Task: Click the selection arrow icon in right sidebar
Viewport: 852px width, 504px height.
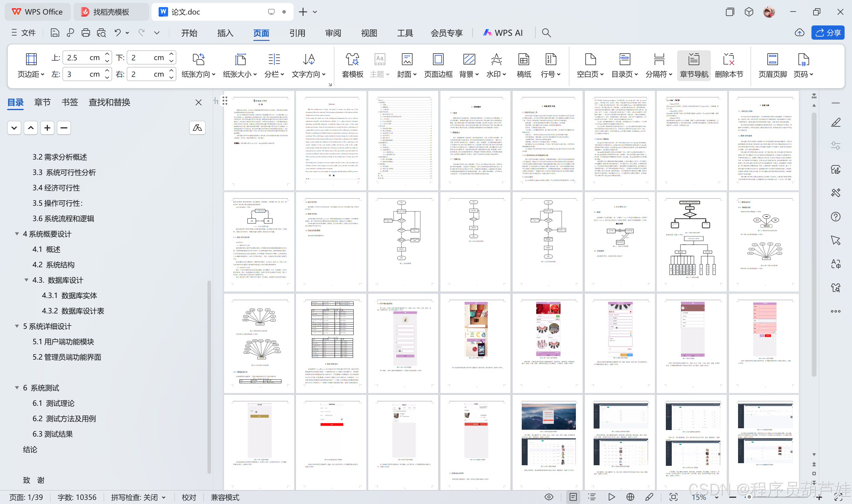Action: coord(835,240)
